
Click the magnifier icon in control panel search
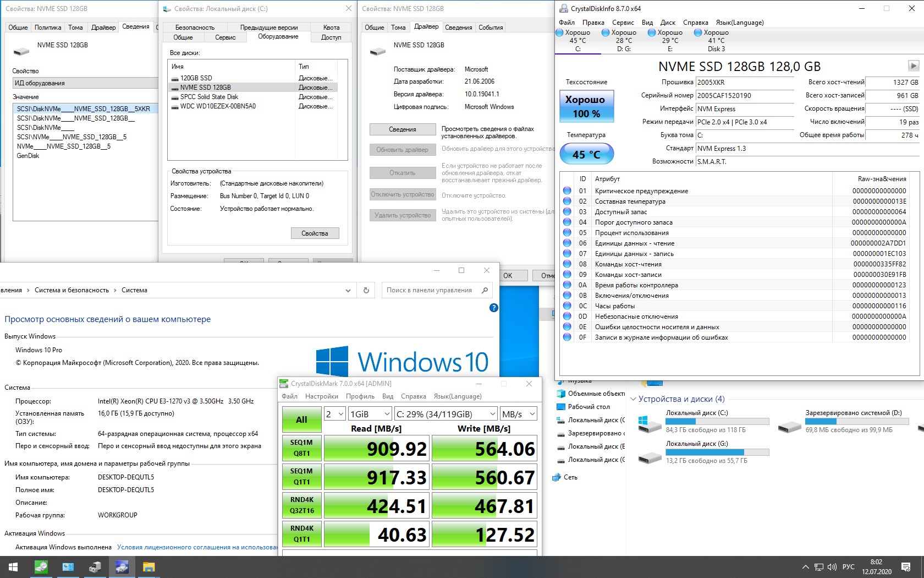tap(485, 290)
